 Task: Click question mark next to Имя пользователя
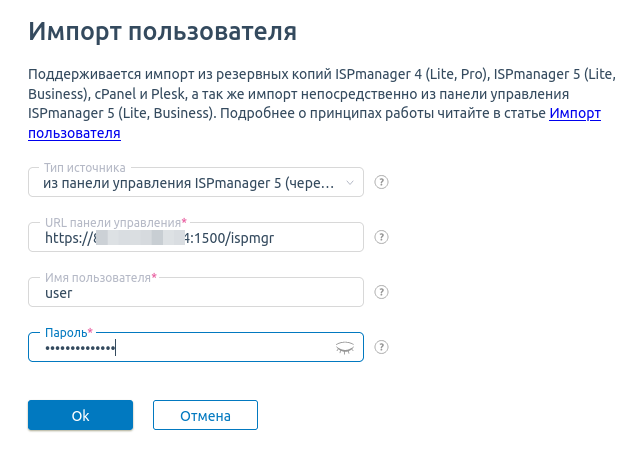[381, 292]
